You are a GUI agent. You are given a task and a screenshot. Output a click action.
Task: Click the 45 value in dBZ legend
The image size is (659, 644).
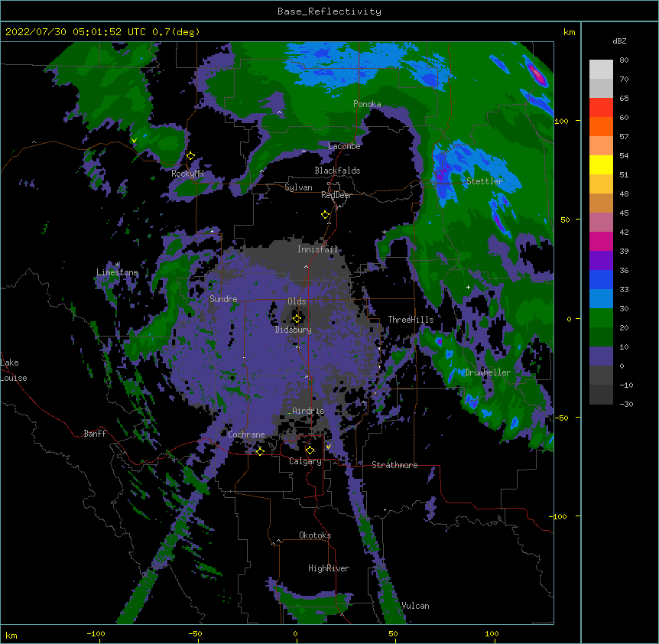624,213
